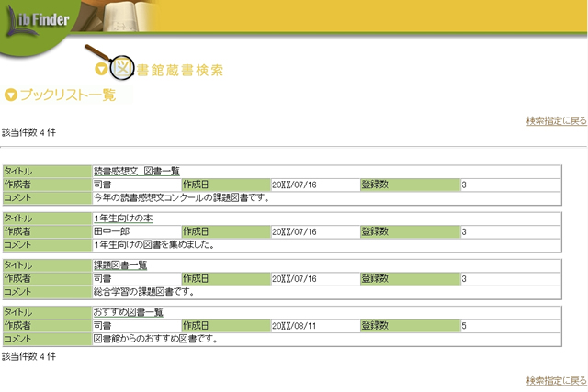Click 検索指定に戻る link below the list

click(556, 380)
